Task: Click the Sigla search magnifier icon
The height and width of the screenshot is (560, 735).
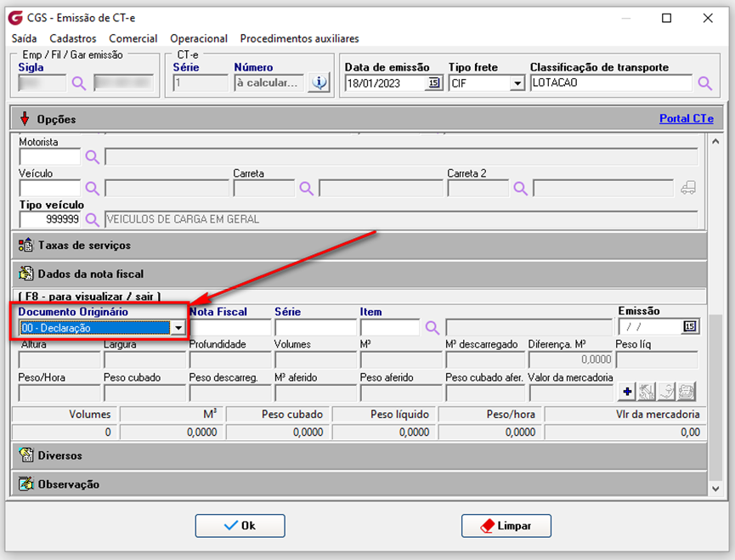Action: tap(79, 83)
